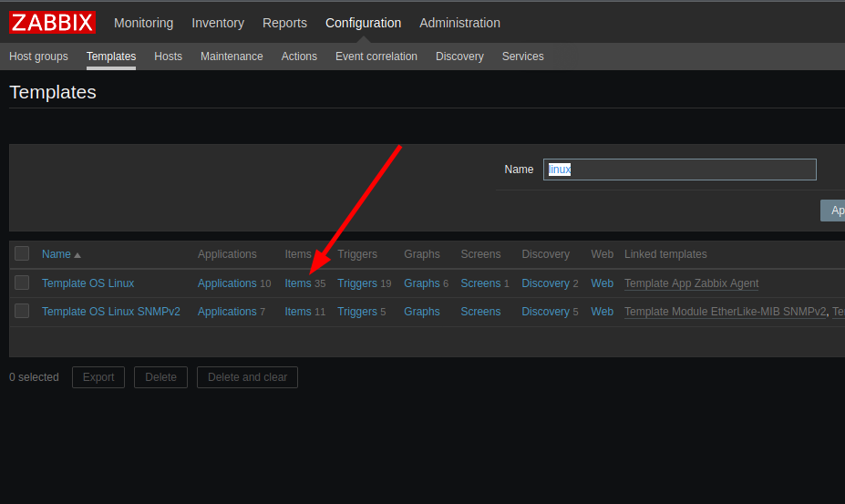Check the Template OS Linux row checkbox
845x504 pixels.
[22, 283]
